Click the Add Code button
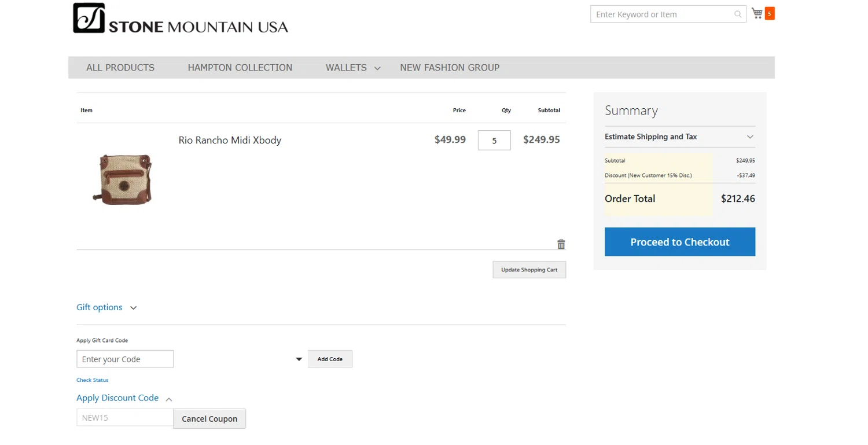The image size is (868, 445). (330, 359)
